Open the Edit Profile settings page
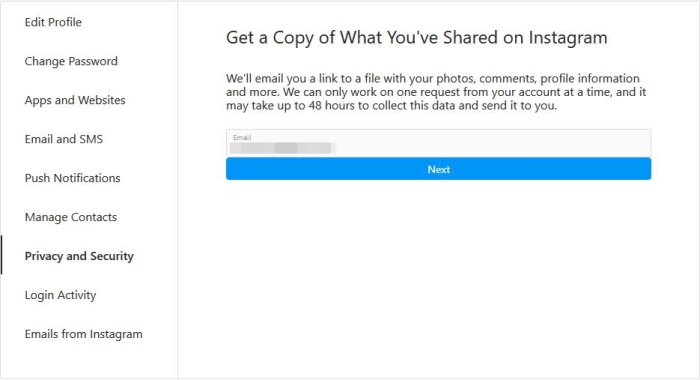This screenshot has width=700, height=380. point(53,22)
